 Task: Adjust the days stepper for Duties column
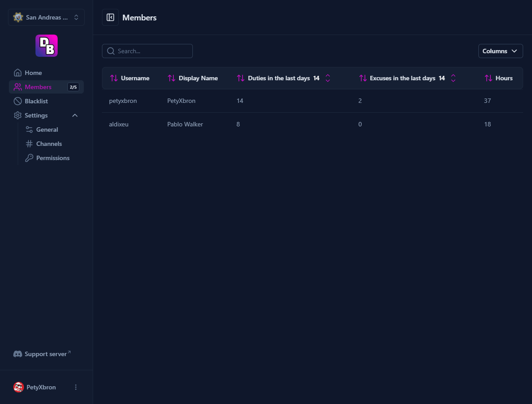tap(328, 78)
